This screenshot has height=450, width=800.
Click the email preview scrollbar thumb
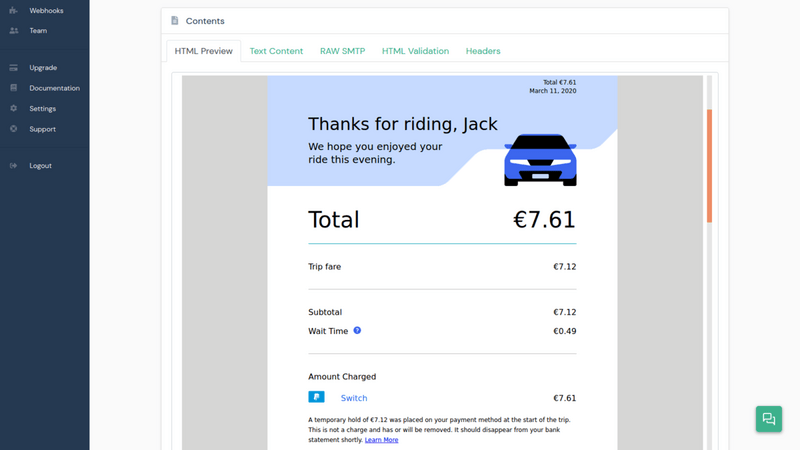[709, 165]
